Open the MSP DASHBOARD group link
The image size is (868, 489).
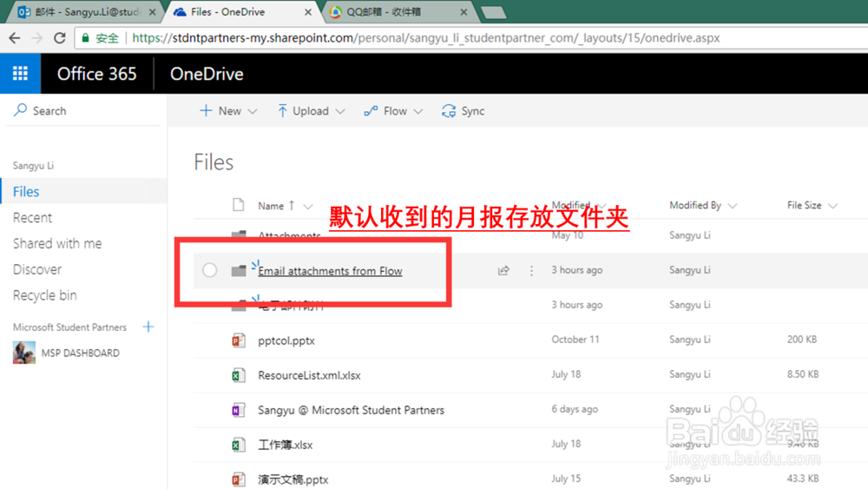click(80, 353)
